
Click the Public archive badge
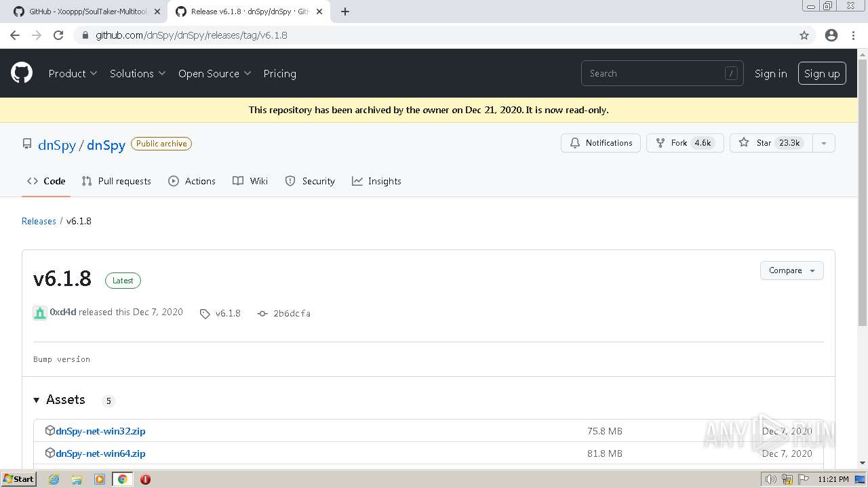coord(161,144)
